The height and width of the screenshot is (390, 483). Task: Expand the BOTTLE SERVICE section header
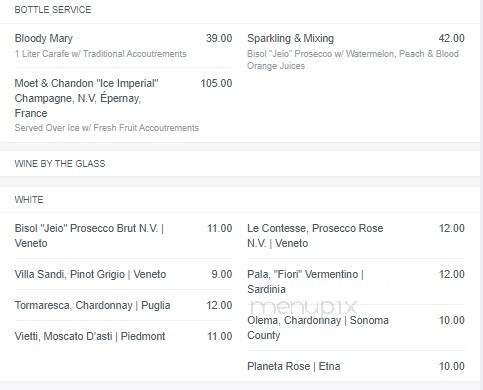tap(53, 10)
